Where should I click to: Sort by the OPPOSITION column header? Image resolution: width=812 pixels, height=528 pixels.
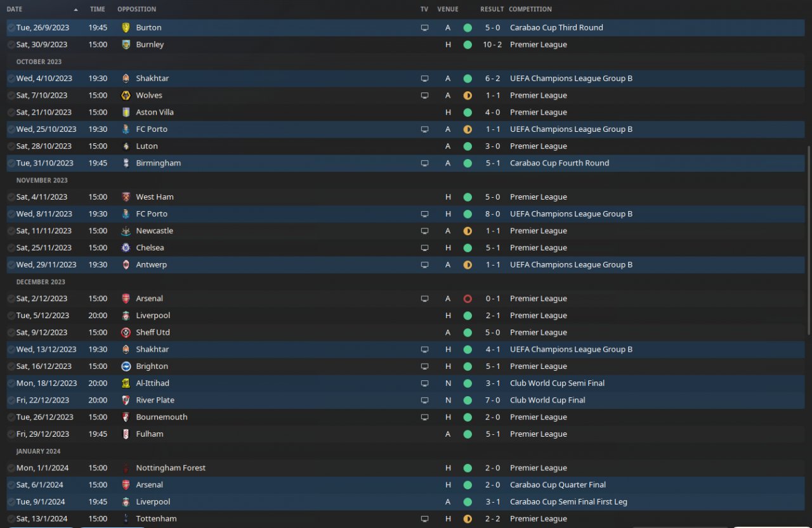(x=136, y=10)
